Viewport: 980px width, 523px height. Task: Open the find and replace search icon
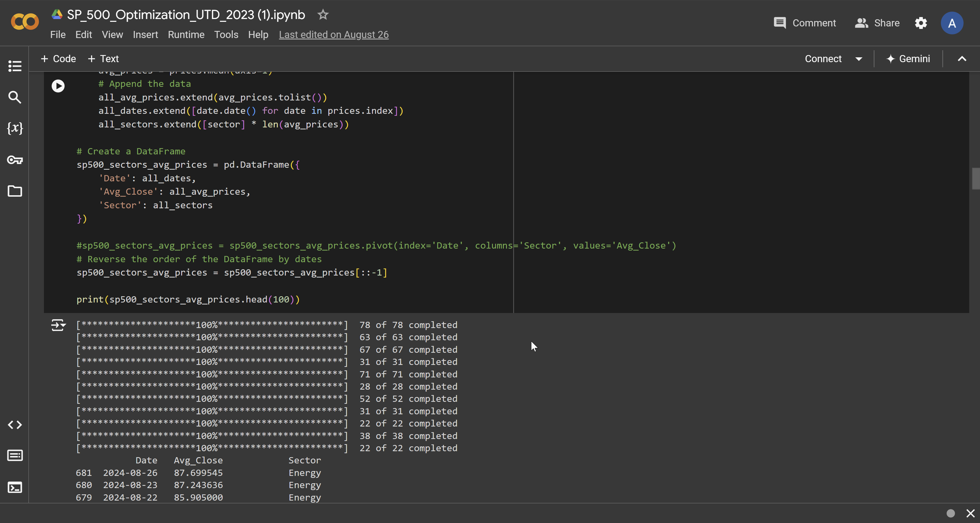point(15,97)
